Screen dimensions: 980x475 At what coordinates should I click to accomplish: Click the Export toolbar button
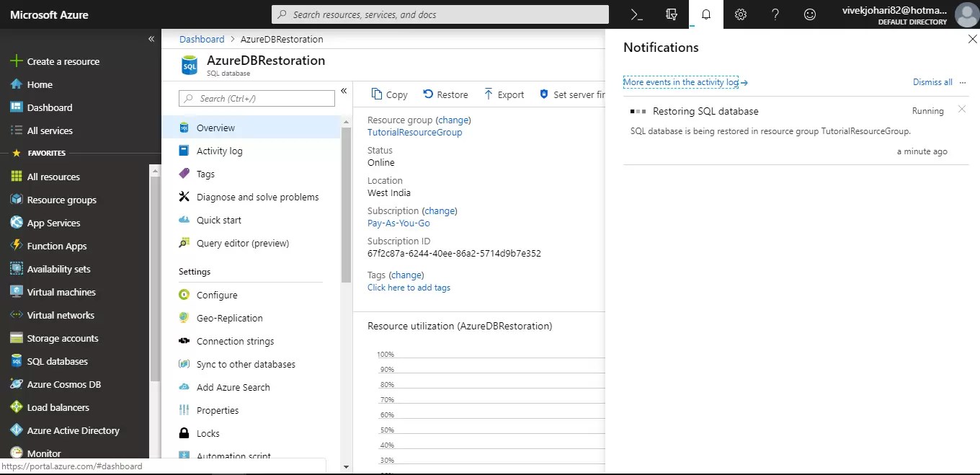pos(504,94)
